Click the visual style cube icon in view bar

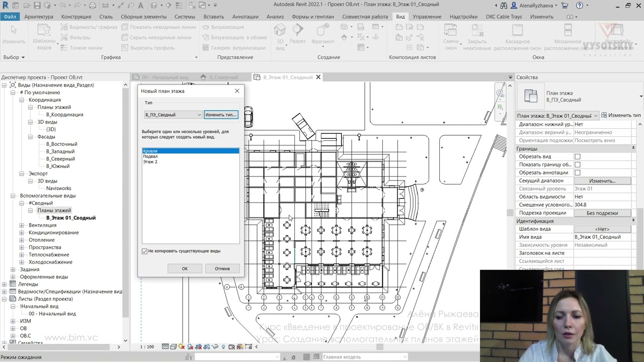pyautogui.click(x=174, y=346)
